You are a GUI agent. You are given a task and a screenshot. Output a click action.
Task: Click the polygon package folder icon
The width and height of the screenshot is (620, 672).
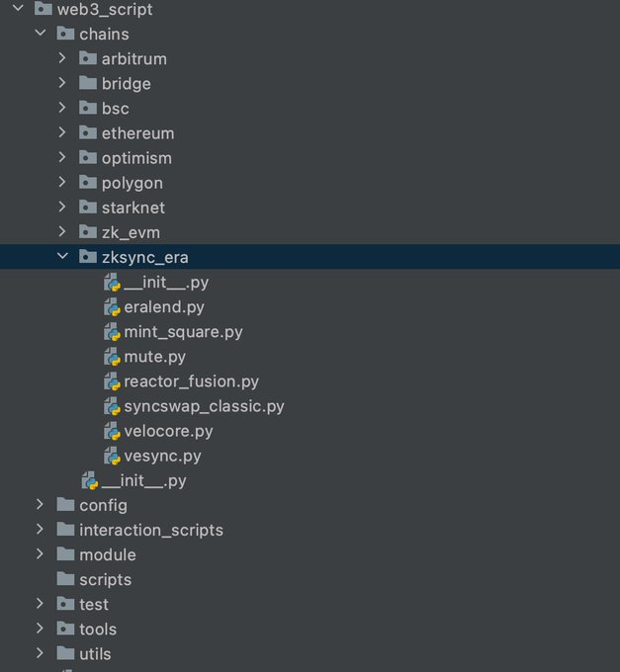tap(88, 182)
